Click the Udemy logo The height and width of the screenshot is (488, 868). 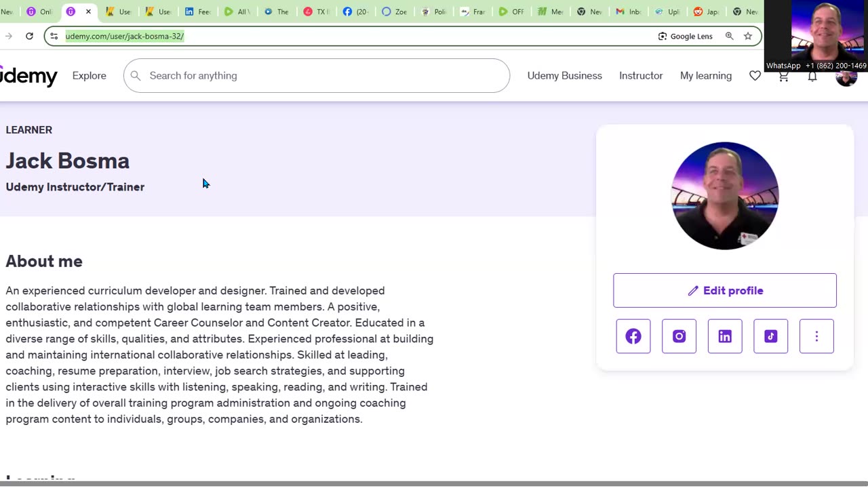28,76
